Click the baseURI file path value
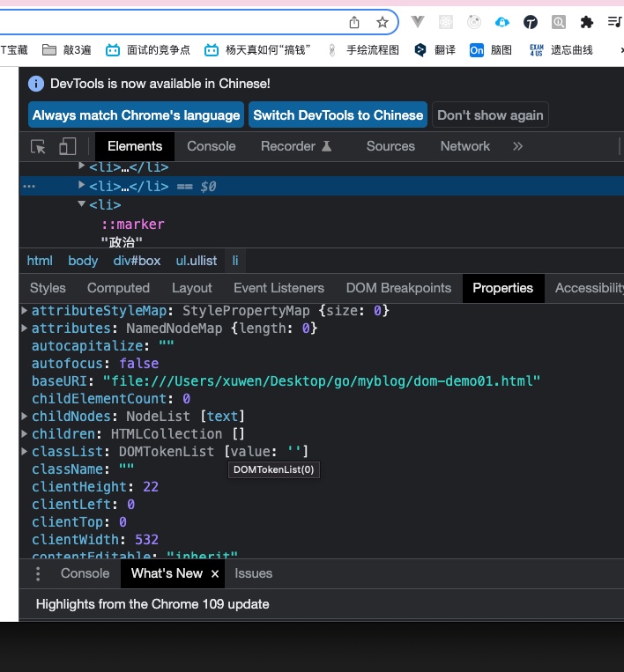624x672 pixels. click(x=322, y=381)
